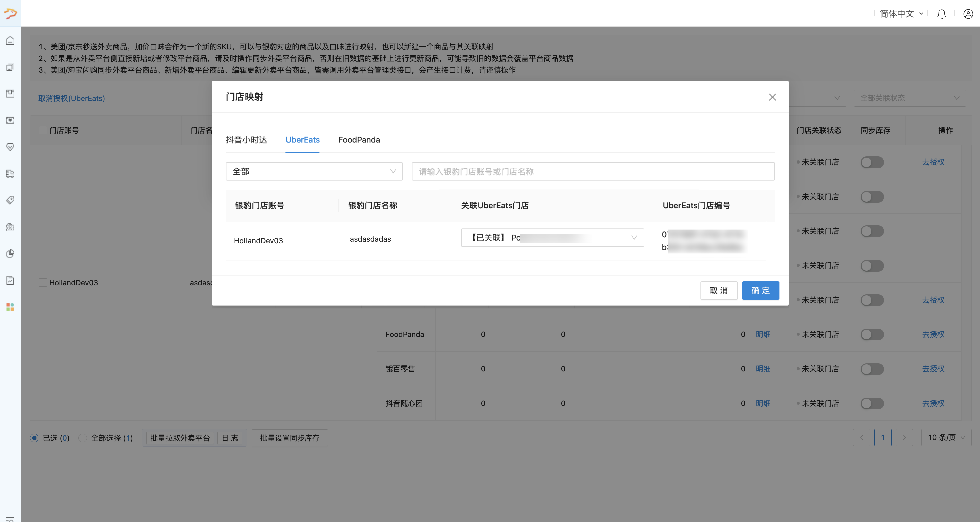Open the coupon ticket sidebar icon
The height and width of the screenshot is (522, 980).
[10, 227]
